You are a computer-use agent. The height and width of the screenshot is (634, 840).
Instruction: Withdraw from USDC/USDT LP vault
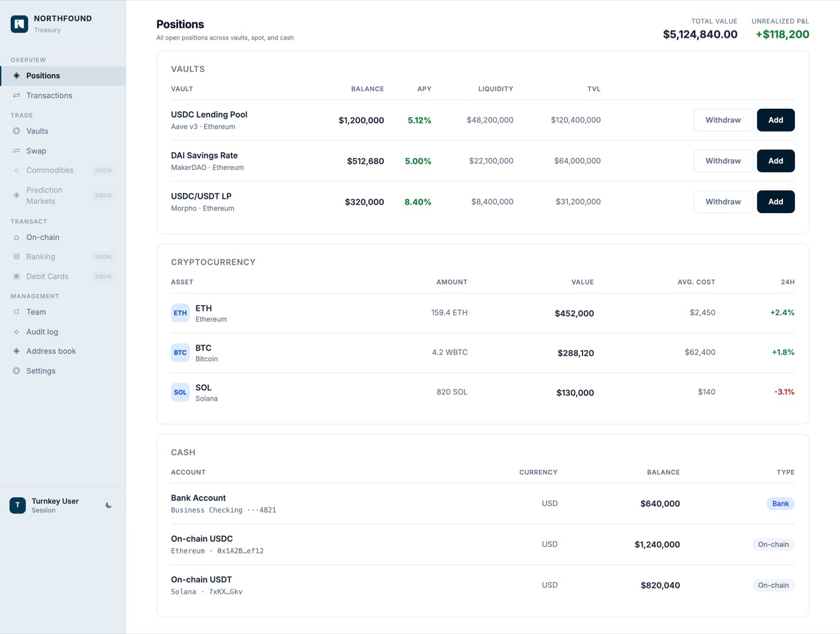pyautogui.click(x=723, y=202)
